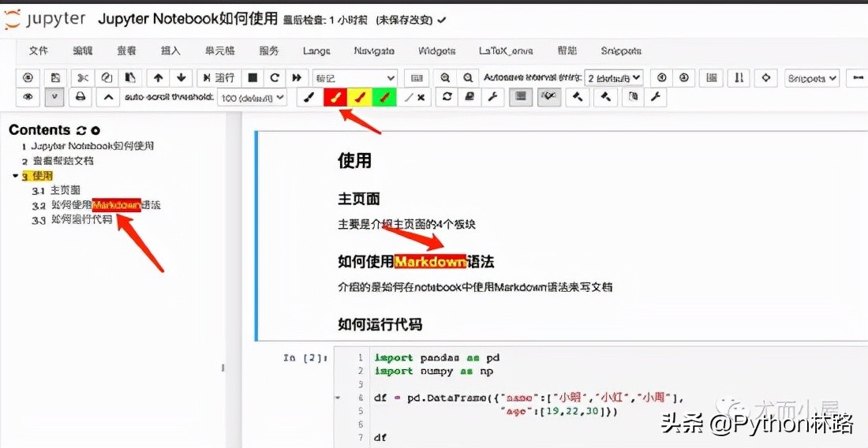Screen dimensions: 868x448
Task: Go to '3 使用' contents entry
Action: [37, 176]
